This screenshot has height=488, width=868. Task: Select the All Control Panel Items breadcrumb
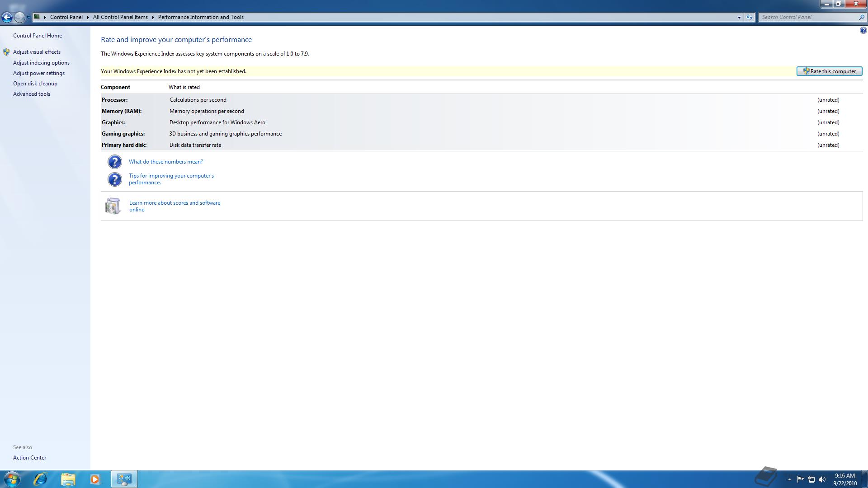point(120,17)
